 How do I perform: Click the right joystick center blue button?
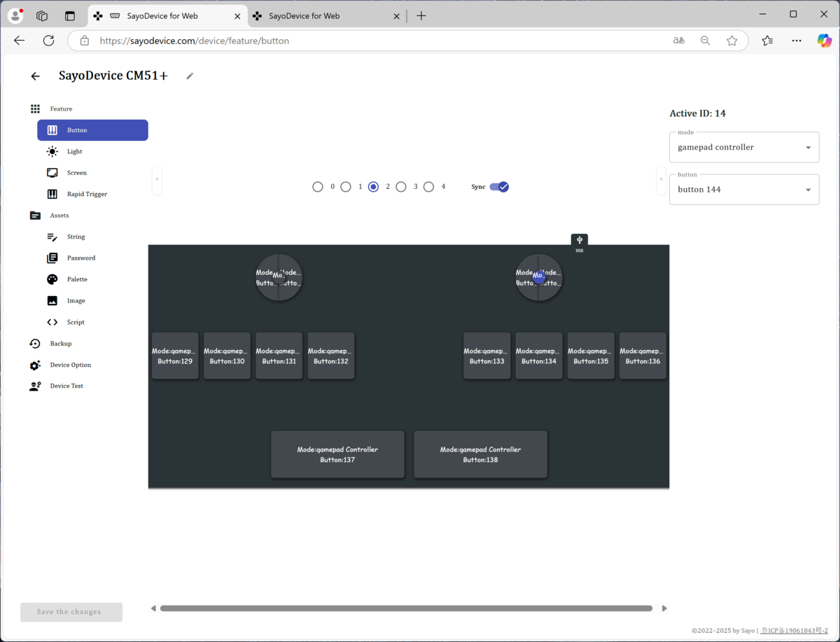tap(539, 276)
